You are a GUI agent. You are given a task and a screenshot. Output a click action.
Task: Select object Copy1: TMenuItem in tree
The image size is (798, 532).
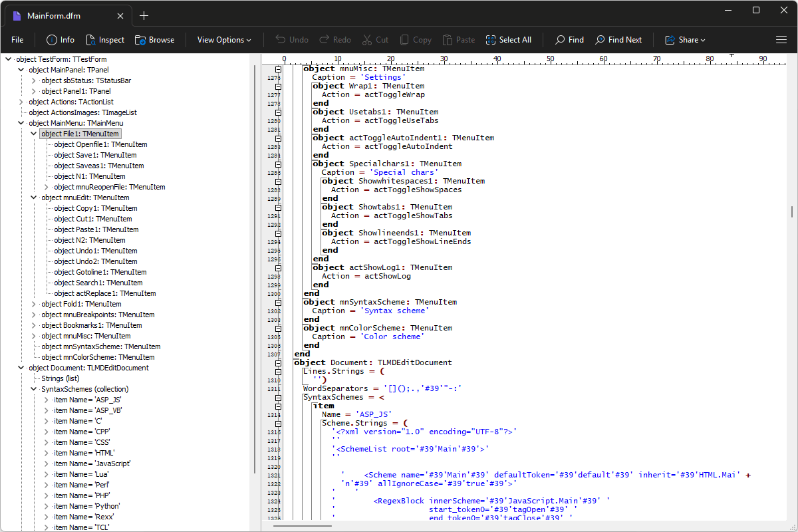coord(96,208)
